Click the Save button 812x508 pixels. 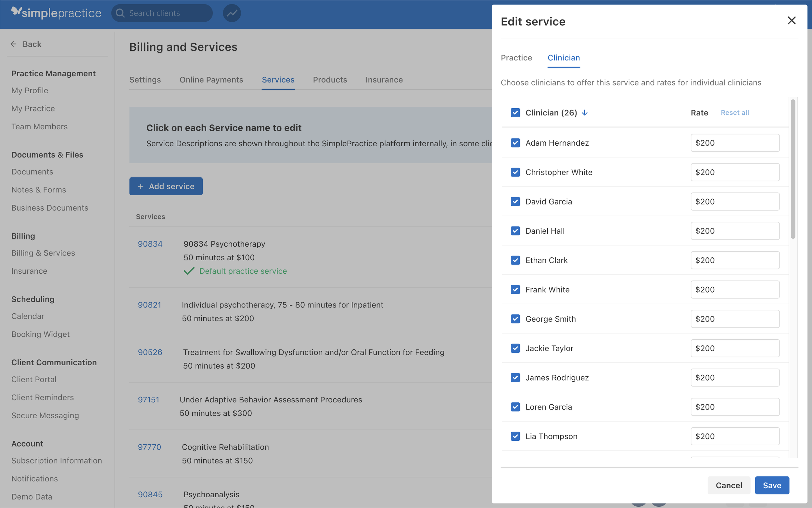coord(772,485)
